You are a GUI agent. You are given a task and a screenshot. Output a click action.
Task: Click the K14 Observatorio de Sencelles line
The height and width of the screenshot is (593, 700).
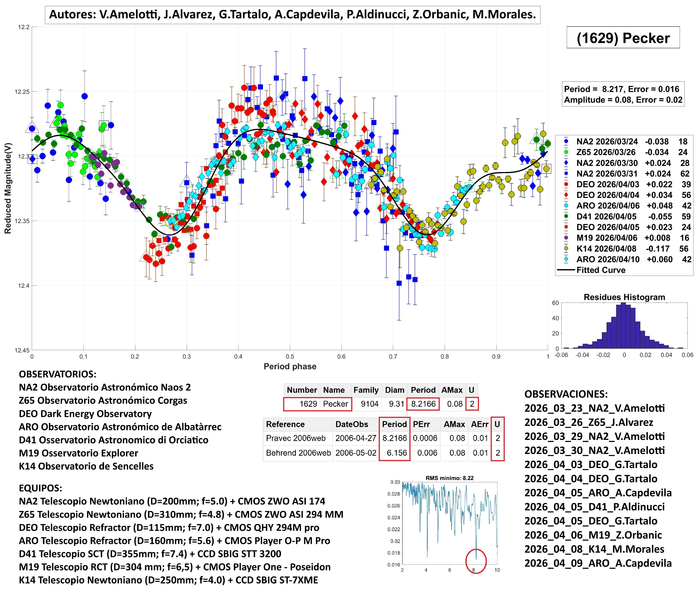click(86, 466)
